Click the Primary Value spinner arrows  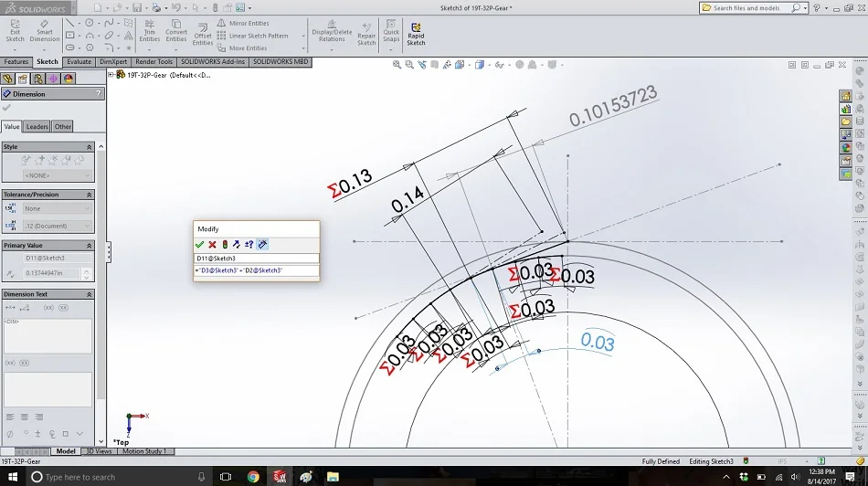(87, 273)
